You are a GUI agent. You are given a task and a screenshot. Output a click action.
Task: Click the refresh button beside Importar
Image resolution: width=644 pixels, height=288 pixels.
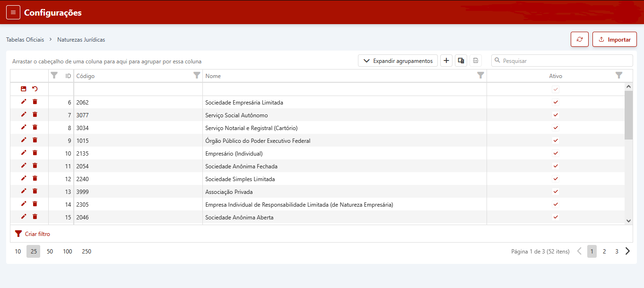(x=580, y=39)
